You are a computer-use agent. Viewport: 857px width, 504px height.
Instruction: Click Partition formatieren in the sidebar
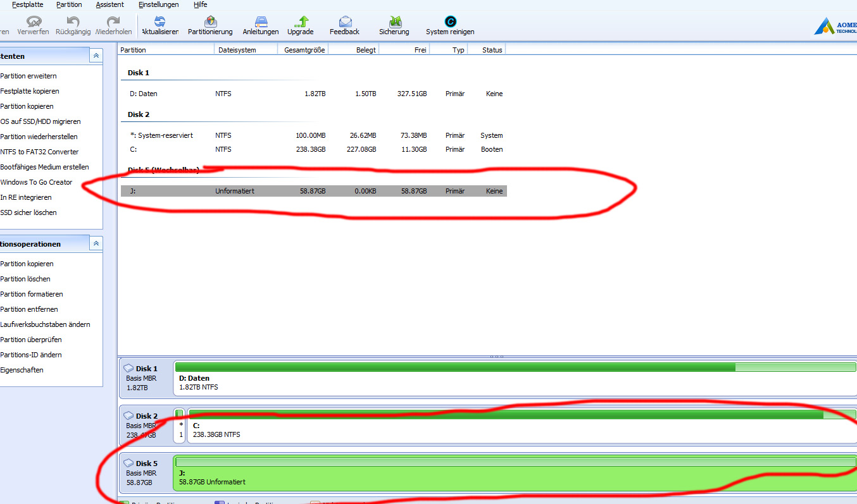tap(32, 294)
